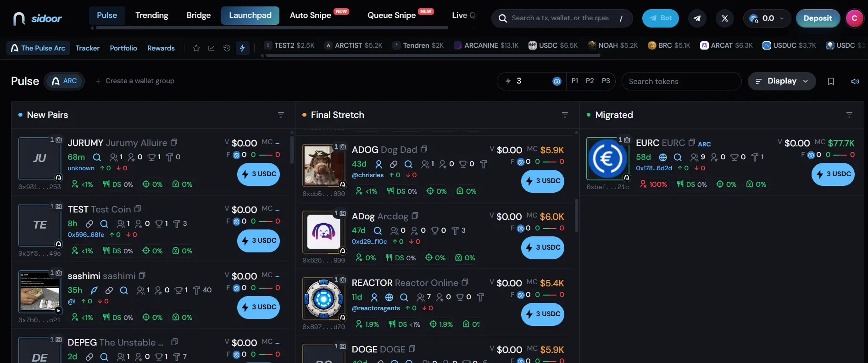
Task: Open the Bridge tab
Action: point(199,15)
